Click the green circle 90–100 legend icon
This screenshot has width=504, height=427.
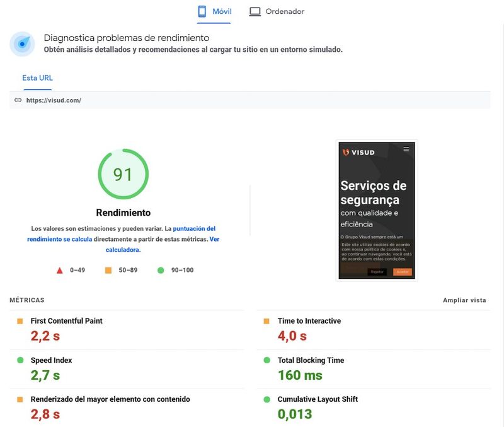click(161, 271)
